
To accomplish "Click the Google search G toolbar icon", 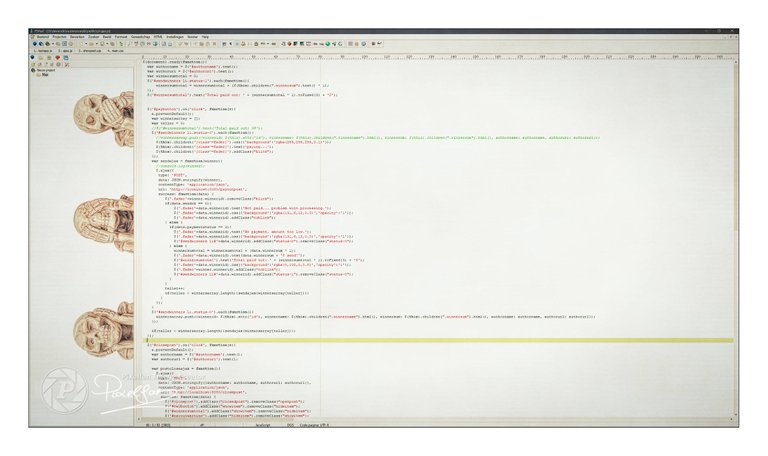I will click(340, 44).
